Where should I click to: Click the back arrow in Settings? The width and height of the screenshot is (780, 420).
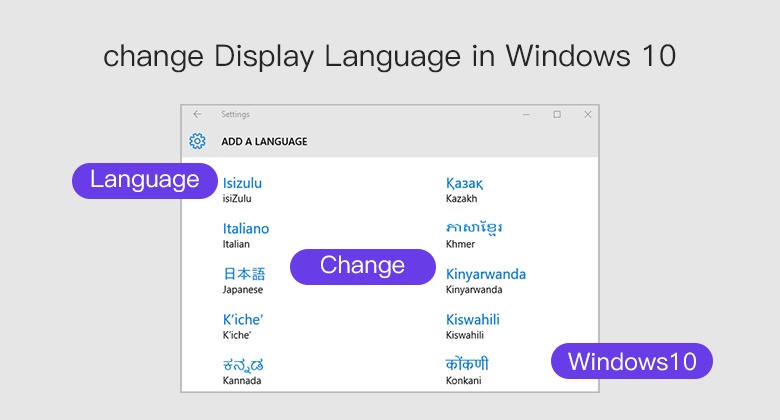point(197,114)
